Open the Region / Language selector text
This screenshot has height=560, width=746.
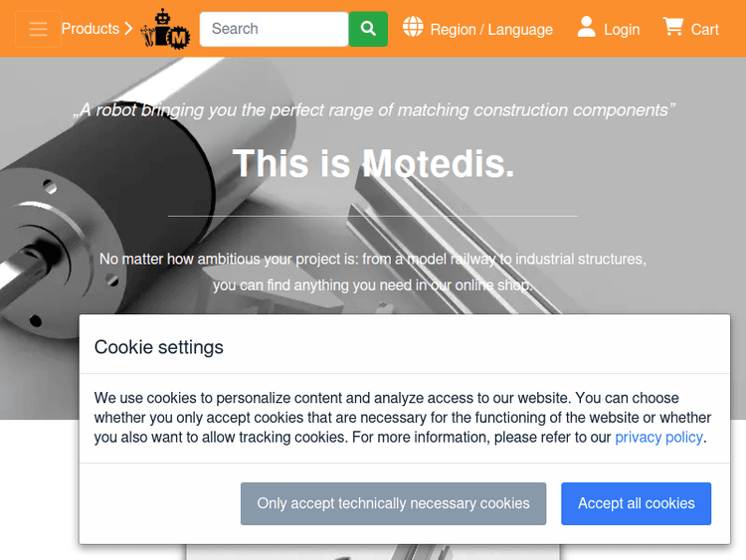pyautogui.click(x=491, y=30)
